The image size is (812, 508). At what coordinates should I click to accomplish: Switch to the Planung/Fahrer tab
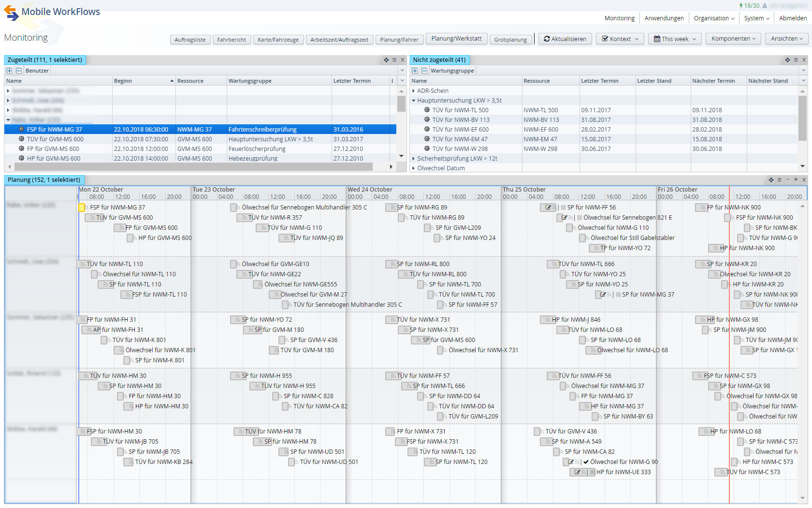click(399, 40)
